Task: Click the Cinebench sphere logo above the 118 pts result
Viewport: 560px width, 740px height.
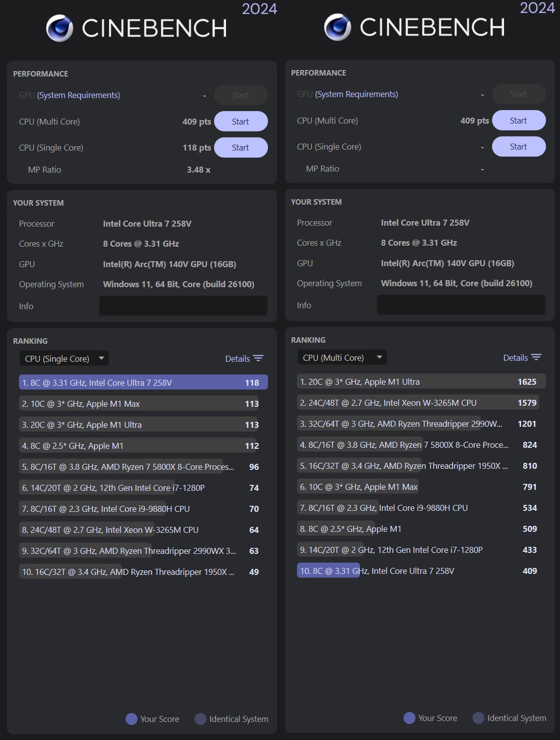Action: (x=59, y=28)
